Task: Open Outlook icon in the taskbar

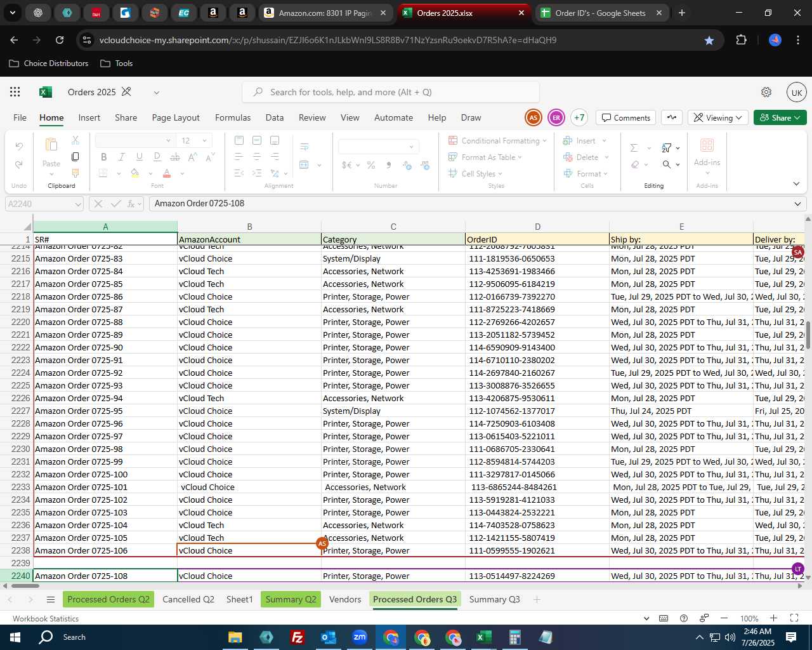Action: point(329,637)
